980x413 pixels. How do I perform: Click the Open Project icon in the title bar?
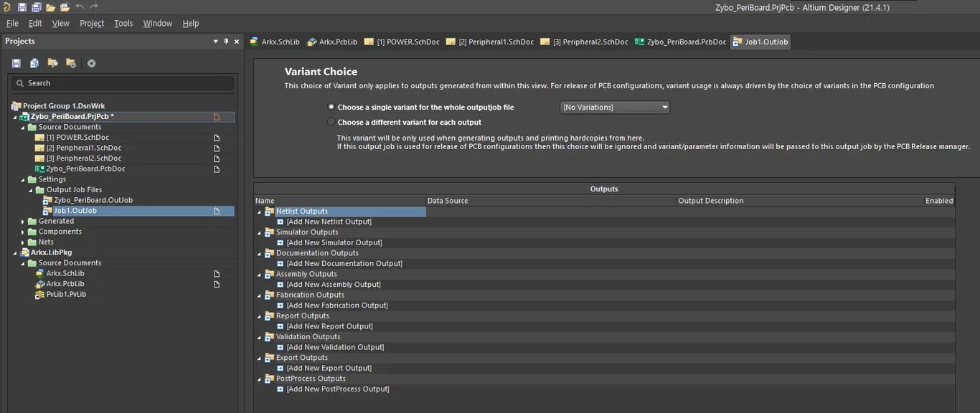65,7
